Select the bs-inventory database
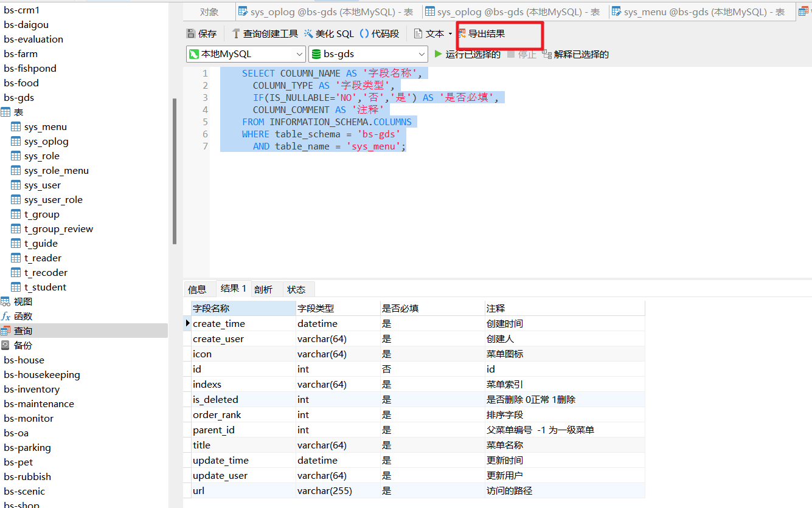This screenshot has width=812, height=508. 32,390
